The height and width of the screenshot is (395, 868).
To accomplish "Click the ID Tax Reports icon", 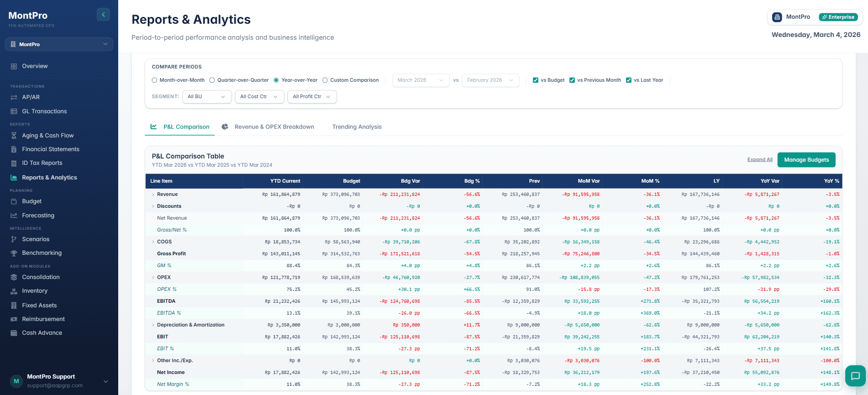I will tap(14, 163).
